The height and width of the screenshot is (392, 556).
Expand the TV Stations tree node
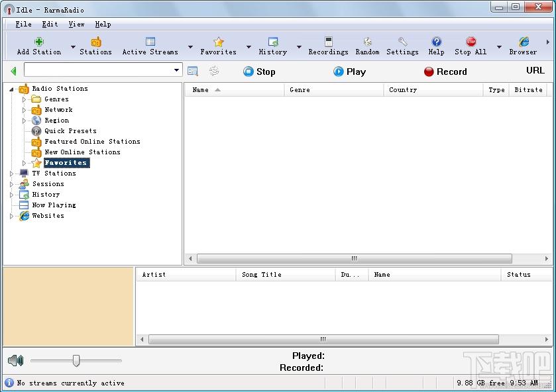[11, 173]
